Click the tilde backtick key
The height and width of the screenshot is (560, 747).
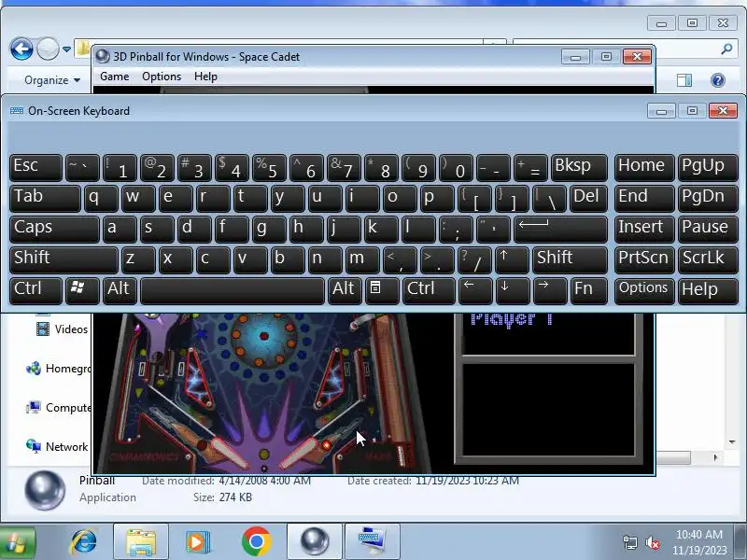click(x=82, y=168)
